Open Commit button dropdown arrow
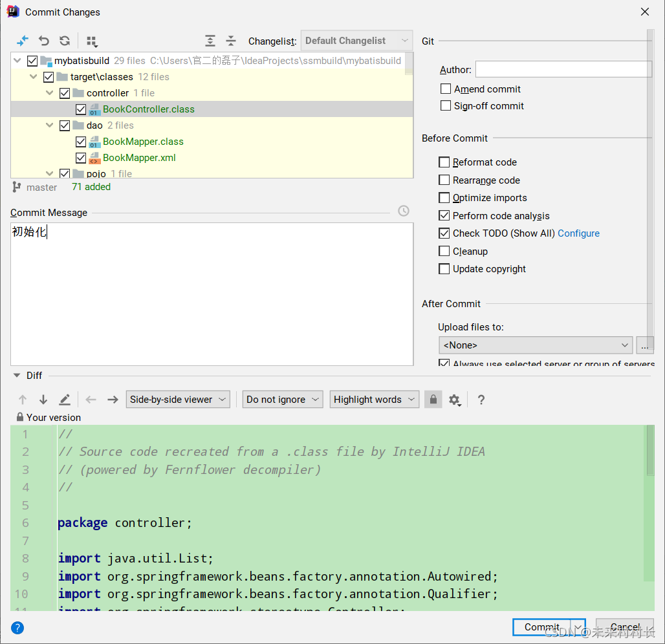This screenshot has width=665, height=644. [578, 627]
